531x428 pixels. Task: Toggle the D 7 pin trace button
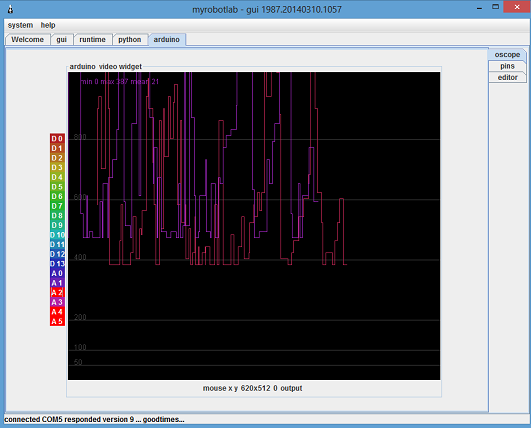[x=57, y=206]
